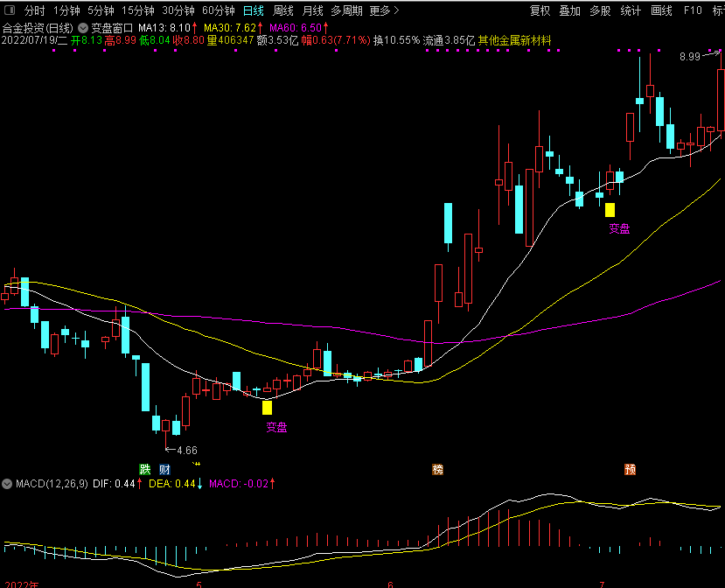
Task: Expand the 变盘窗口 indicator dropdown arrow
Action: coord(83,28)
